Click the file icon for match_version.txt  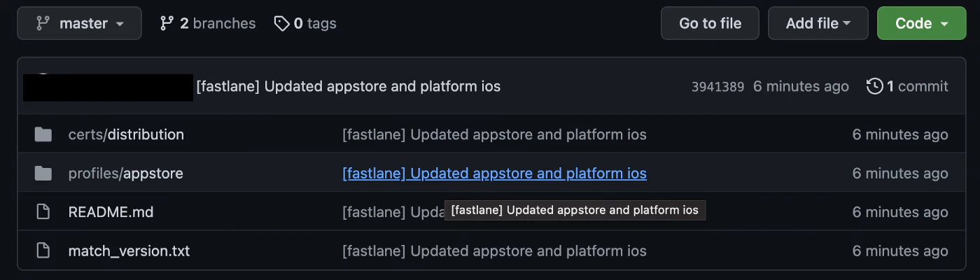point(43,251)
